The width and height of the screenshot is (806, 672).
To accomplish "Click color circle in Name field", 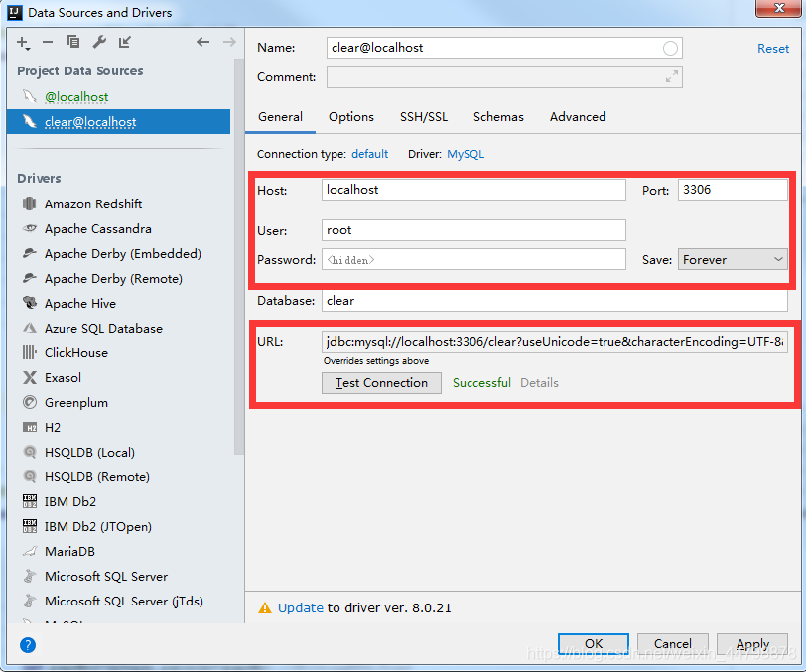I will pos(670,48).
